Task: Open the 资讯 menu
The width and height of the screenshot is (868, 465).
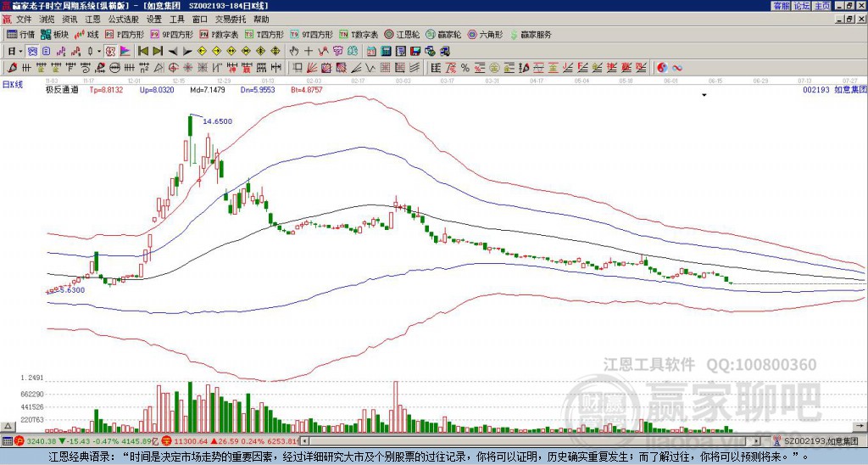Action: [x=70, y=20]
